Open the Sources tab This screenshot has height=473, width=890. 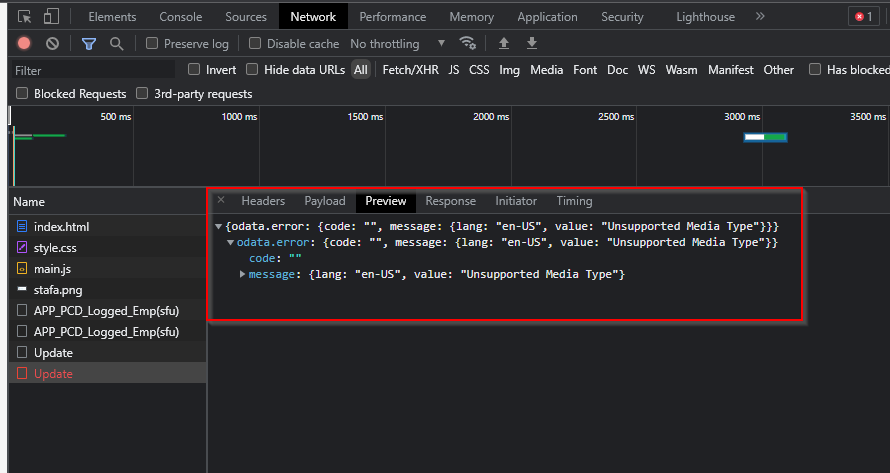pyautogui.click(x=246, y=17)
